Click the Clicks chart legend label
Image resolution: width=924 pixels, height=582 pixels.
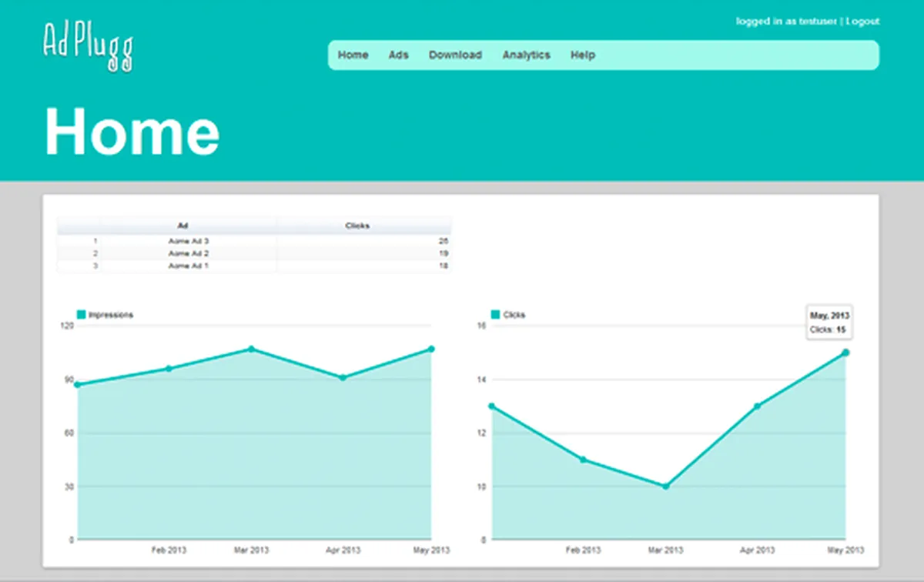coord(514,315)
